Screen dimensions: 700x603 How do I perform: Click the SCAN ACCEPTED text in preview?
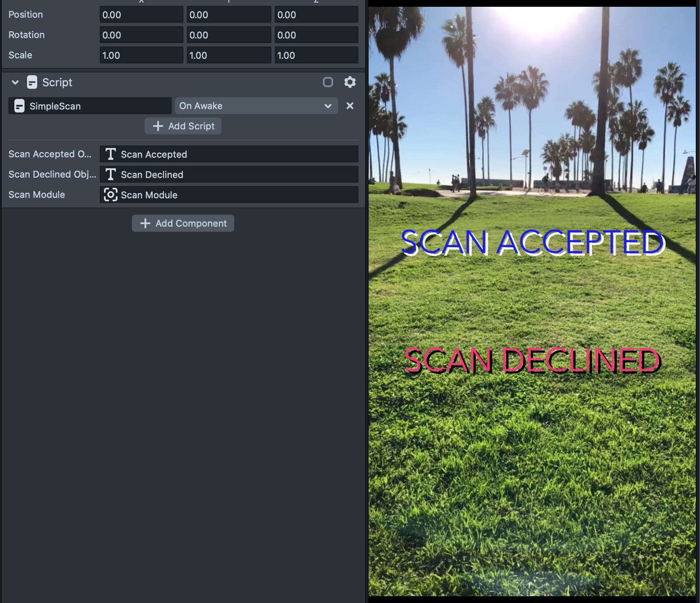532,243
